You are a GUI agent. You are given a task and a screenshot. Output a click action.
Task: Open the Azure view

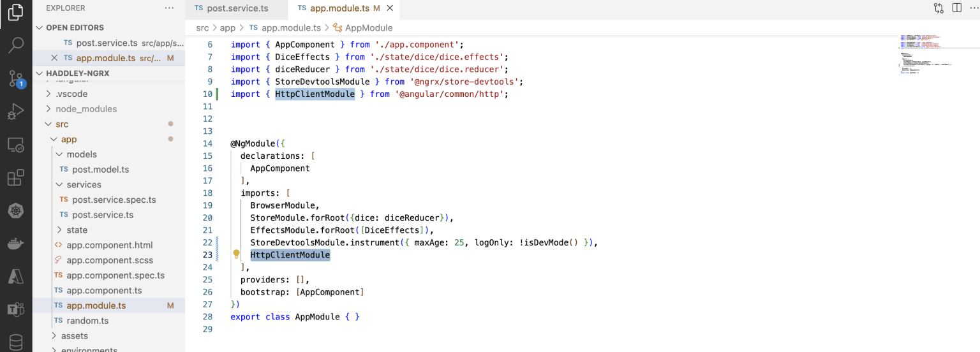pos(16,277)
